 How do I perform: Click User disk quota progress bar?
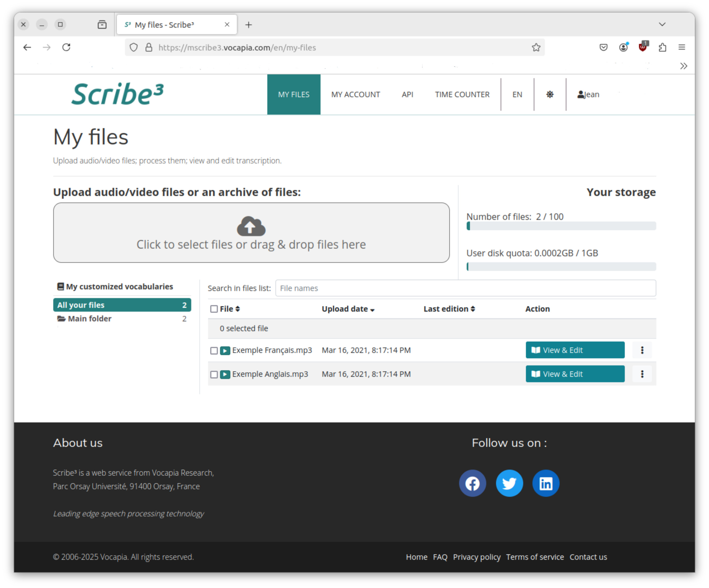coord(561,267)
